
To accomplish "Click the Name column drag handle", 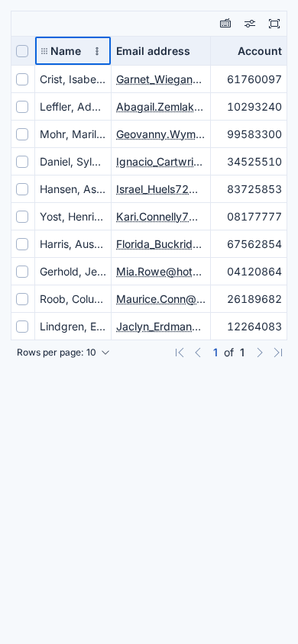I will click(44, 51).
